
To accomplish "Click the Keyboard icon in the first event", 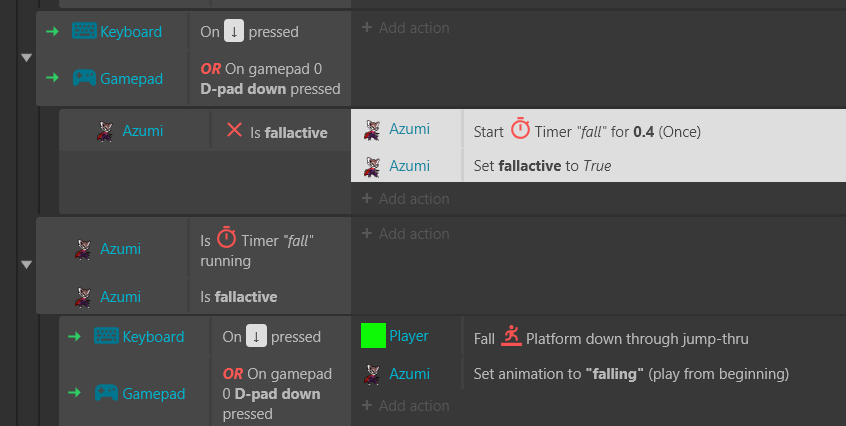I will 84,31.
